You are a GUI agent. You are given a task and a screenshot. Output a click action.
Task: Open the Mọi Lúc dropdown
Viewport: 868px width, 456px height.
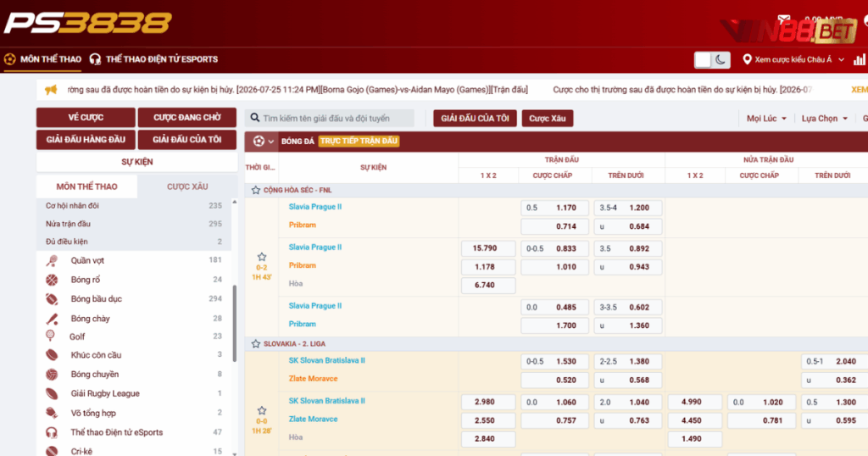[x=766, y=119]
